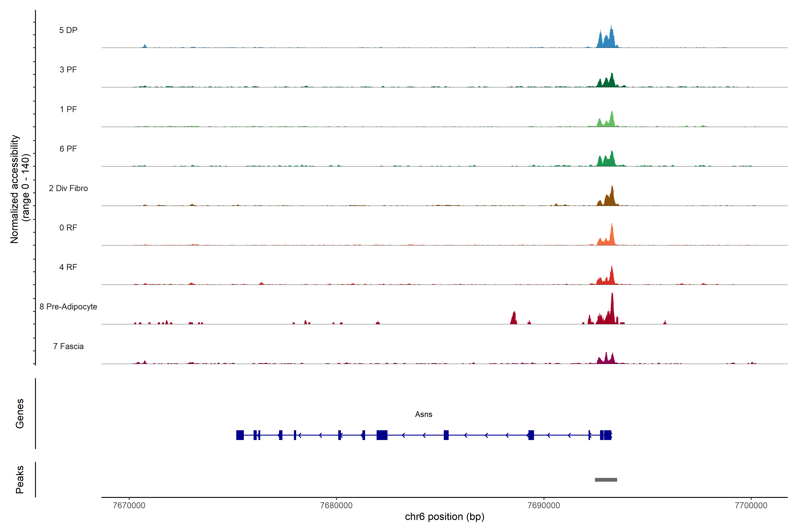
Task: Select the 2 Div Fibro track label
Action: click(x=68, y=188)
